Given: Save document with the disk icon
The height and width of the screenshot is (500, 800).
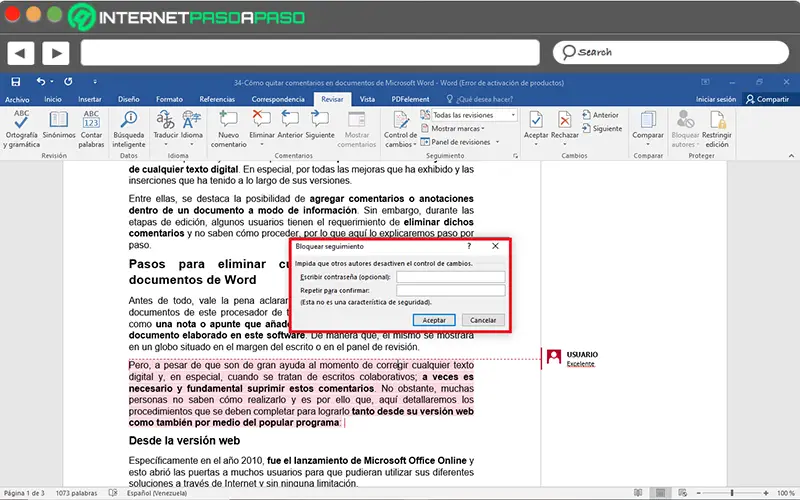Looking at the screenshot, I should coord(16,82).
